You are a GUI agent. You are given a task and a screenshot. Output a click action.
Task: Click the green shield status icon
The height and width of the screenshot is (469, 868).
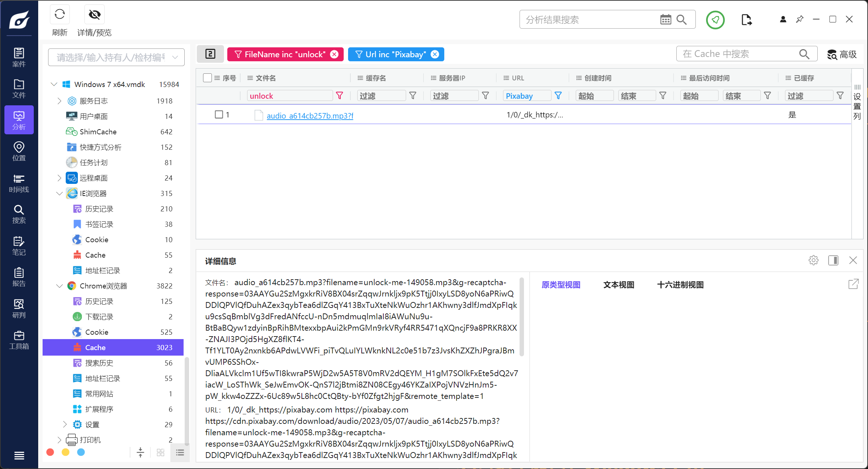coord(715,19)
